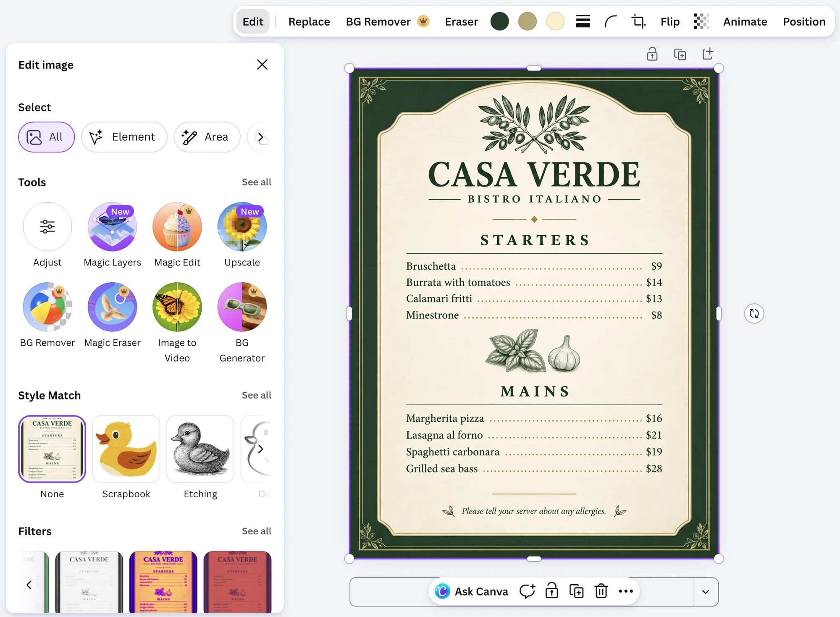Show previous filters with left arrow
This screenshot has height=617, width=840.
pyautogui.click(x=29, y=585)
